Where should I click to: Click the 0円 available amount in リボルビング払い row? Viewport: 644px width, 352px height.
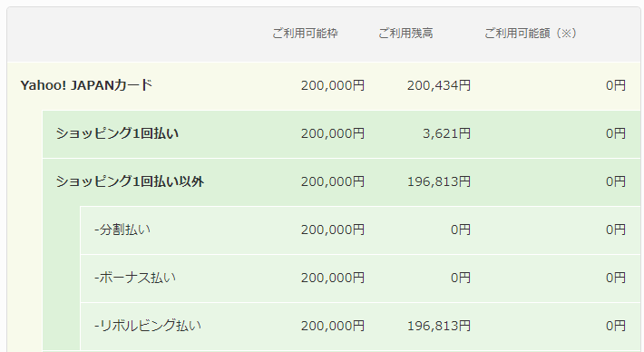coord(616,326)
